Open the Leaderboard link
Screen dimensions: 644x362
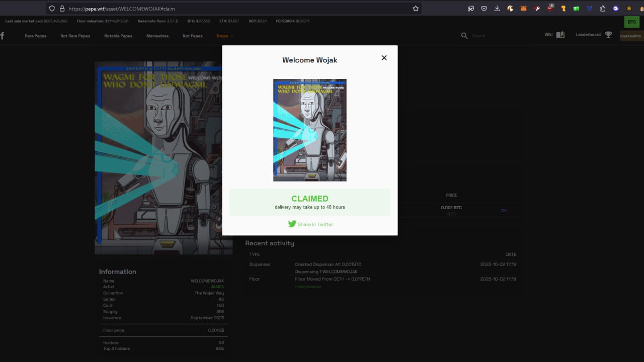588,35
